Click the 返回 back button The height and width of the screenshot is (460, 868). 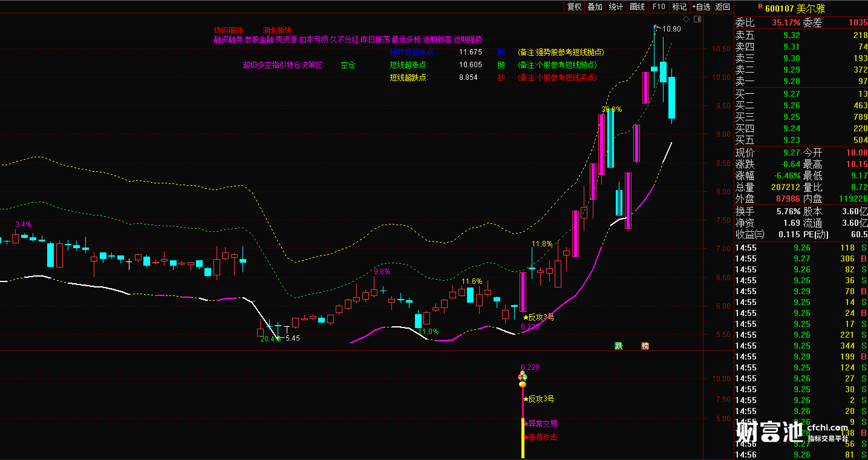click(x=723, y=7)
